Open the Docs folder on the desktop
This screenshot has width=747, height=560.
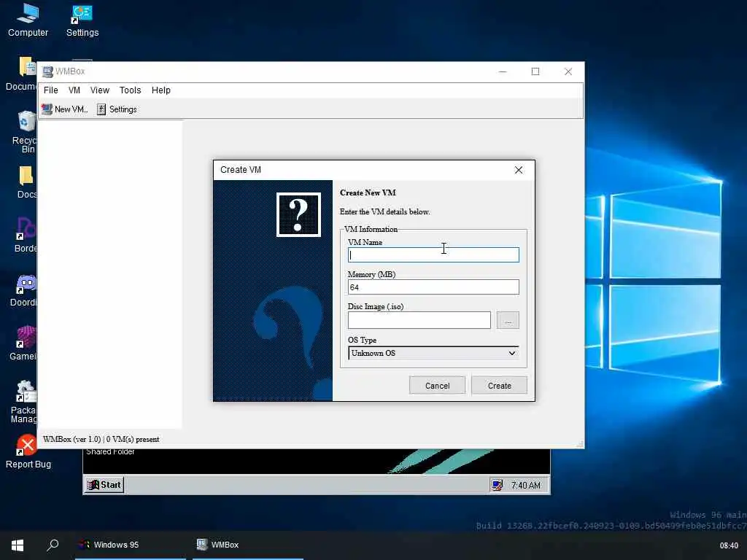click(26, 182)
